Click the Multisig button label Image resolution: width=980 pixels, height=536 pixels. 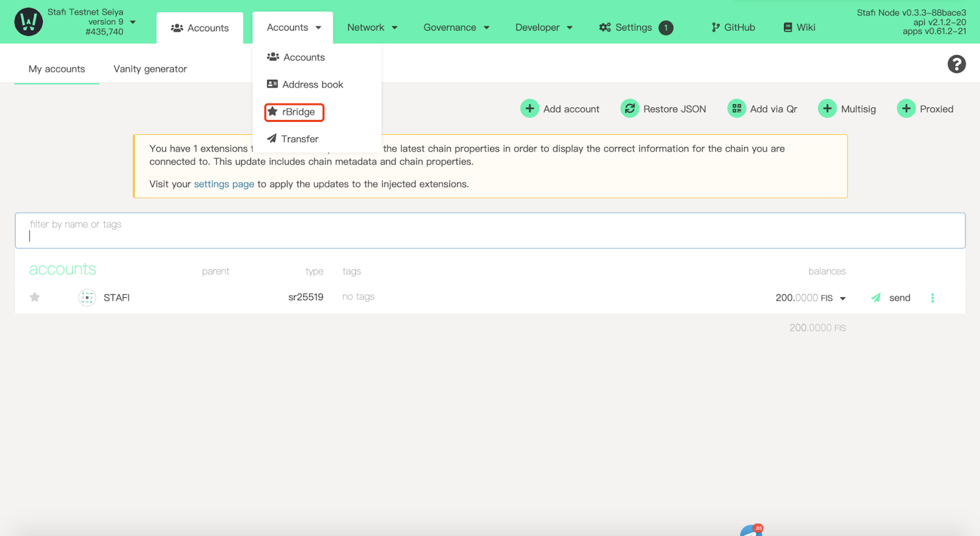(x=858, y=109)
